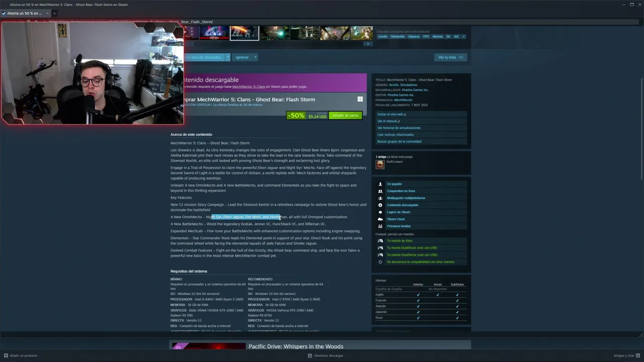Click Simuladores genre link
Image resolution: width=644 pixels, height=362 pixels.
click(x=409, y=85)
